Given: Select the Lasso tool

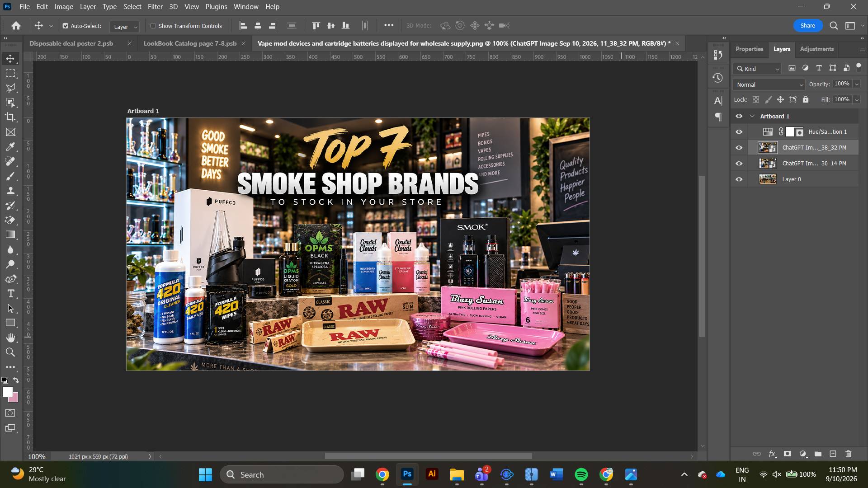Looking at the screenshot, I should pyautogui.click(x=10, y=88).
